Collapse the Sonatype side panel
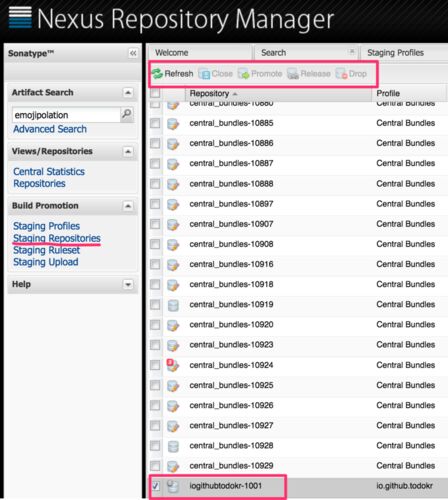The image size is (448, 500). coord(133,53)
